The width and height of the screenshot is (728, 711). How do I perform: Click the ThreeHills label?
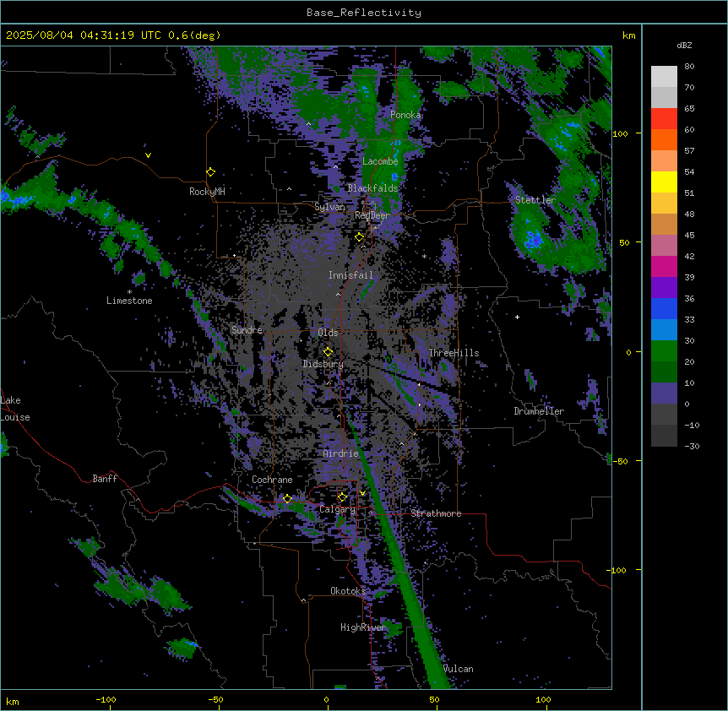coord(454,353)
